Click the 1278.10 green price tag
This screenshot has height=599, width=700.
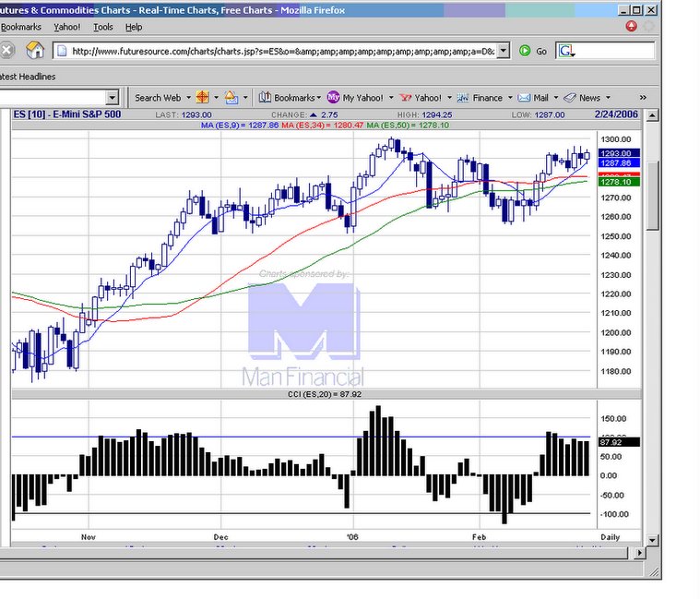(619, 182)
